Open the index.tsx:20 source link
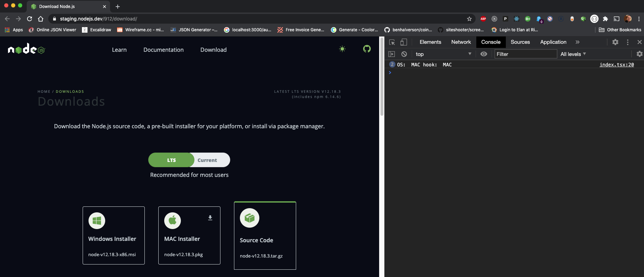 [617, 65]
